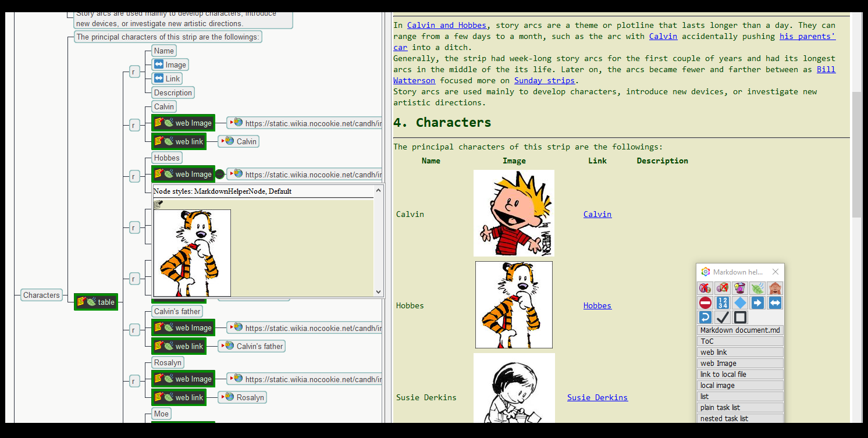The image size is (868, 438).
Task: Click the red no-entry icon in Markdown helper
Action: [x=705, y=302]
